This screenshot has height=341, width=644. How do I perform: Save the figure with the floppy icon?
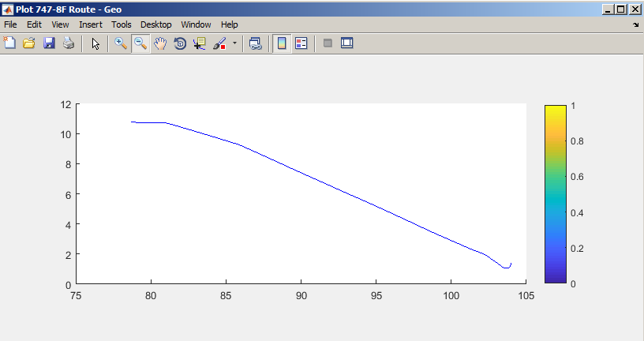[49, 43]
